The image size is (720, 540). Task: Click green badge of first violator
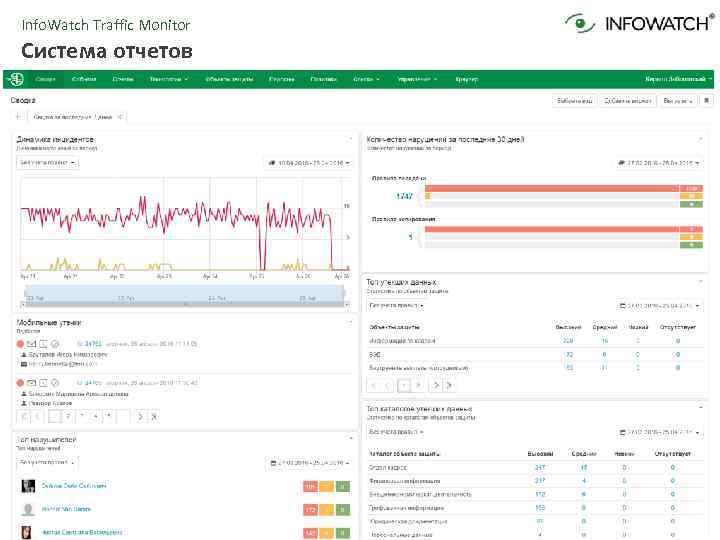pos(343,486)
